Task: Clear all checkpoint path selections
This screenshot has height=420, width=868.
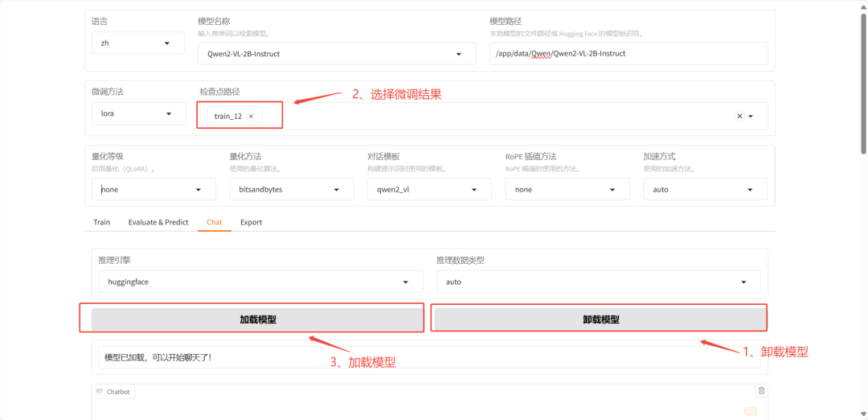Action: pyautogui.click(x=739, y=117)
